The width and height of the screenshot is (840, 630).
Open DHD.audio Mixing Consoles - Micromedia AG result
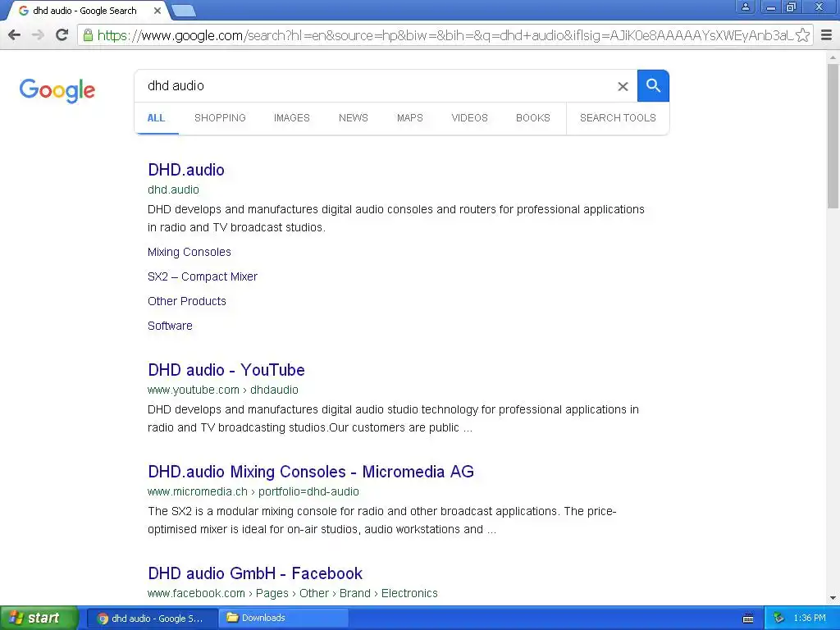(311, 472)
